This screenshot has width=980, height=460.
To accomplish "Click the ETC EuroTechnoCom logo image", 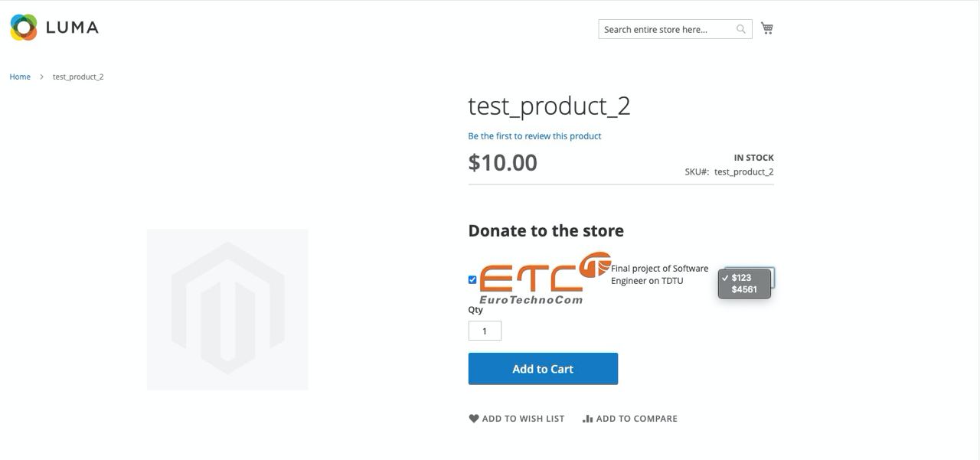I will pyautogui.click(x=542, y=279).
